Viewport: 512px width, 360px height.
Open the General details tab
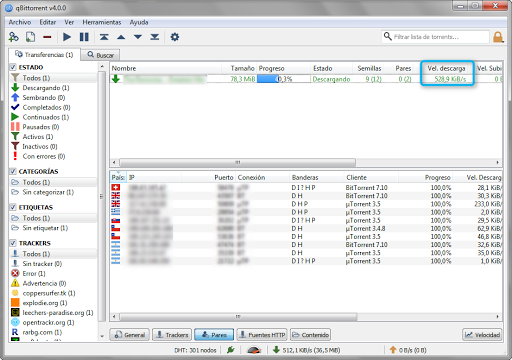(130, 335)
